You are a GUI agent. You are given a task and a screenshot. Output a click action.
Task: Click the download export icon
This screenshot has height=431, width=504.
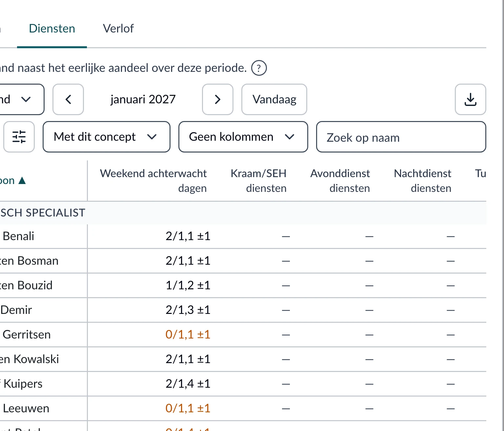(471, 99)
